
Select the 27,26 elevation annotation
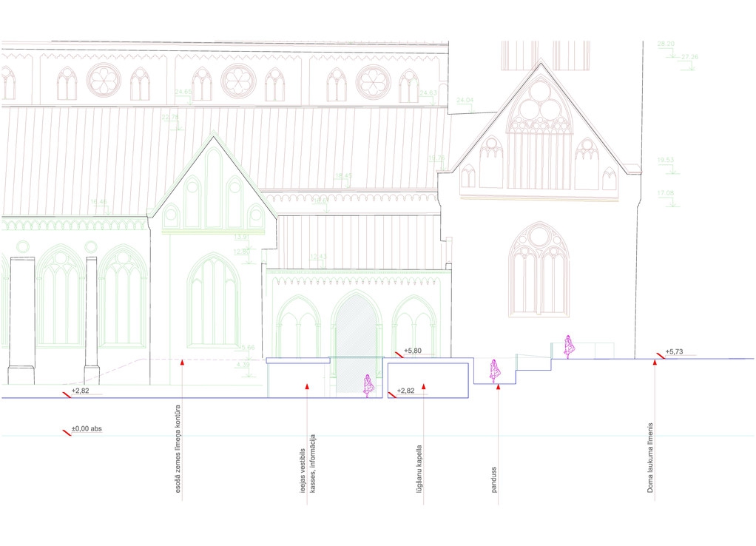[x=689, y=57]
